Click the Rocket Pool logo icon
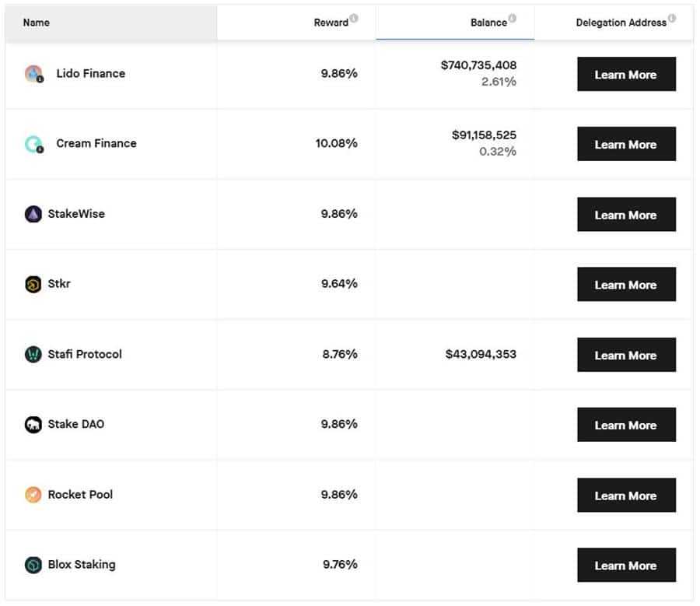This screenshot has width=700, height=606. [x=33, y=495]
